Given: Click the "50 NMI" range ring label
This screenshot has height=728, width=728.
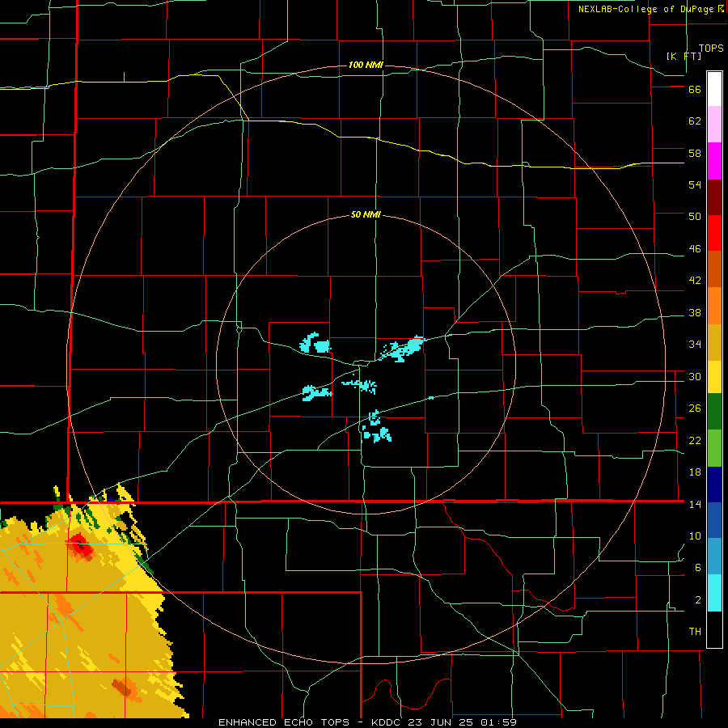Looking at the screenshot, I should [x=366, y=214].
